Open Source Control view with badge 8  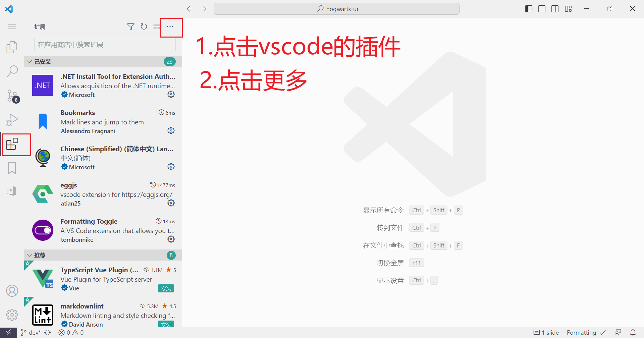pyautogui.click(x=12, y=96)
